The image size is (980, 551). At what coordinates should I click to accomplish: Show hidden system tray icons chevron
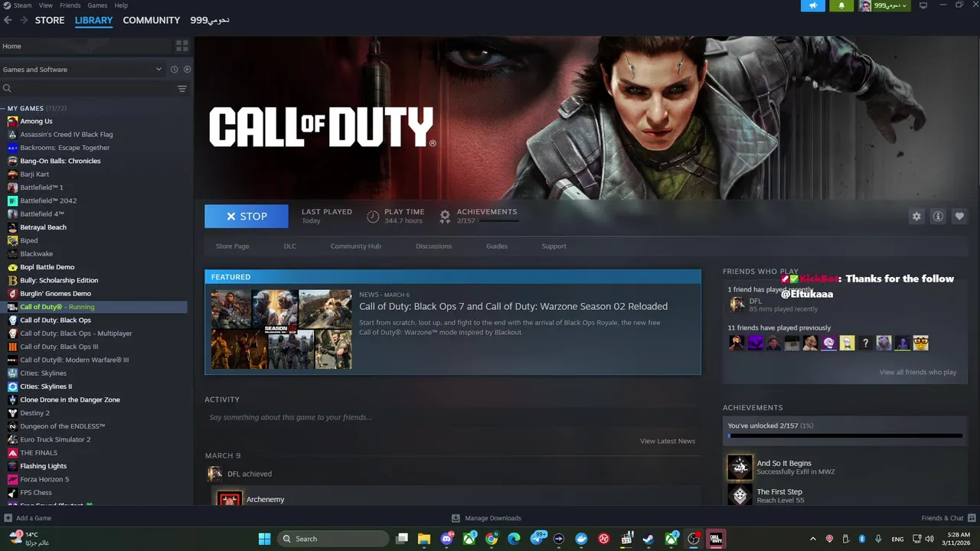click(813, 539)
